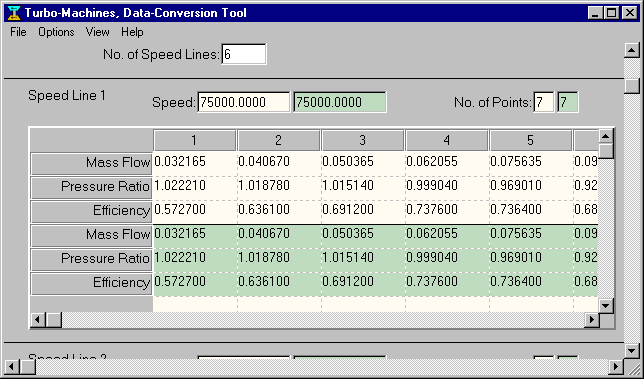644x379 pixels.
Task: Minimize the Turbo-Machines window
Action: coord(596,13)
